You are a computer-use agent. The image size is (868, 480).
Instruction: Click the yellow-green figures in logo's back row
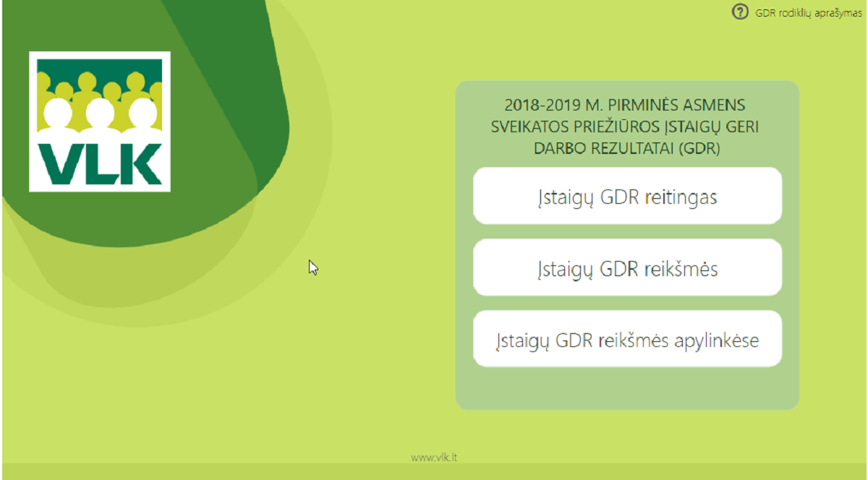click(x=87, y=84)
